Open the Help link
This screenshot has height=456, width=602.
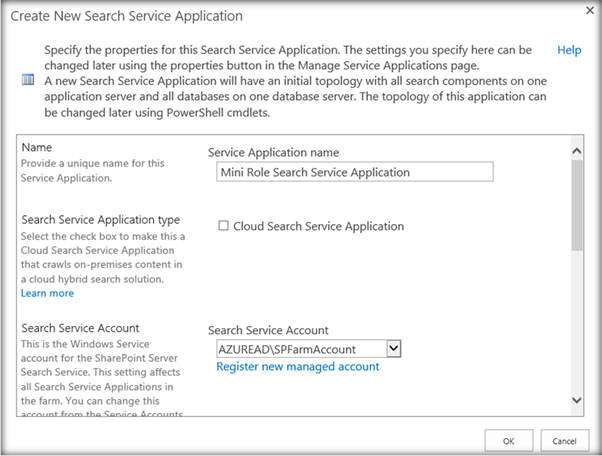569,50
